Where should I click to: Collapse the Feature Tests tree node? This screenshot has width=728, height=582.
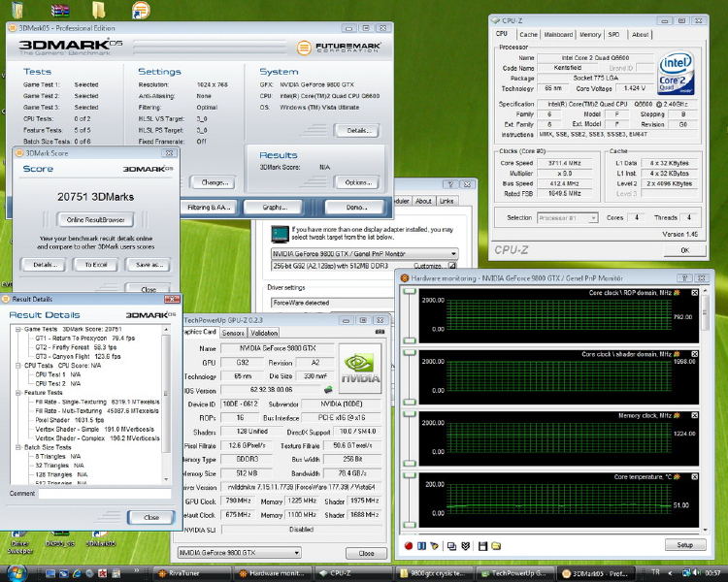(18, 393)
